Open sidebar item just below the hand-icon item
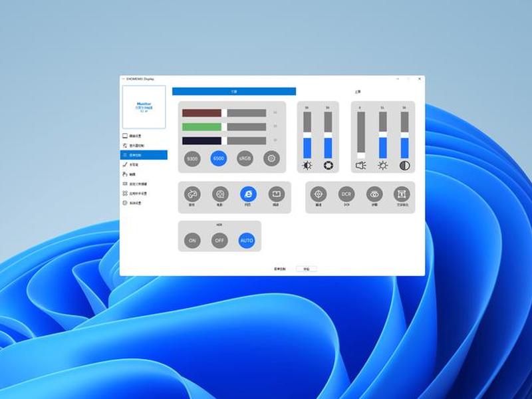The height and width of the screenshot is (399, 532). click(x=144, y=184)
